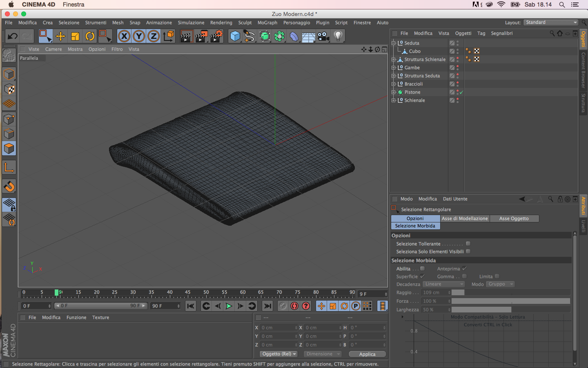This screenshot has height=368, width=588.
Task: Switch to Asse di Modellazione tab
Action: point(465,218)
